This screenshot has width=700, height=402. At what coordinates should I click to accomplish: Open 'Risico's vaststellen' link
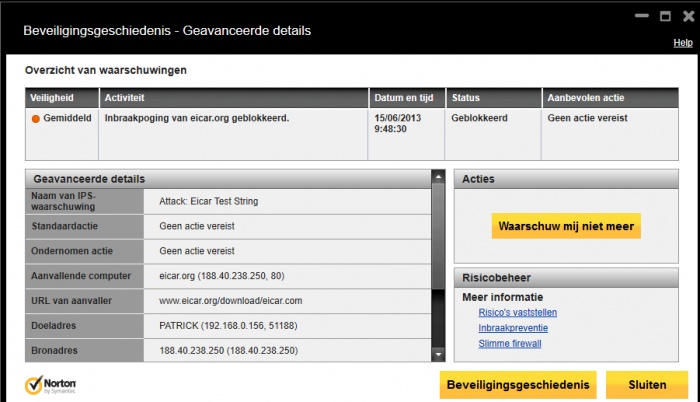pyautogui.click(x=517, y=312)
